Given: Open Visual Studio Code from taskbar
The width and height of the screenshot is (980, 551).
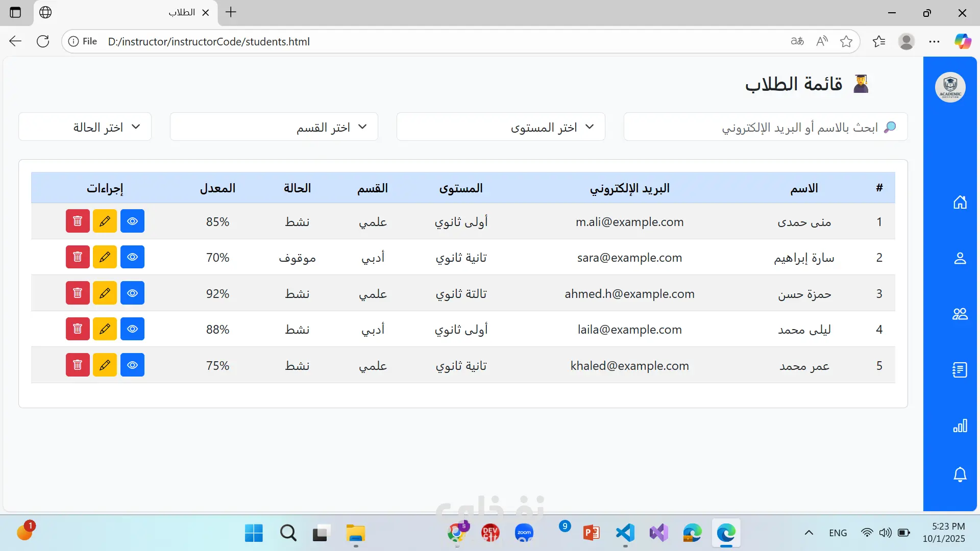Looking at the screenshot, I should [x=625, y=533].
